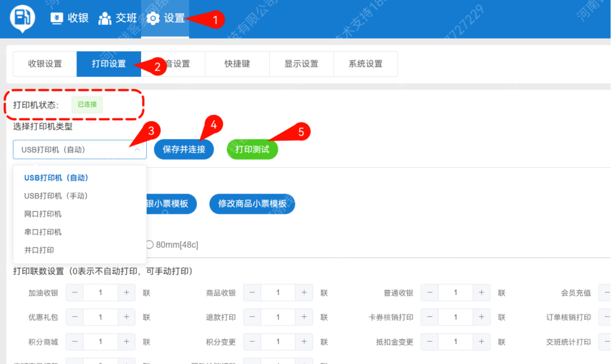Increase 优惠礼包 print copies
This screenshot has height=364, width=611.
point(127,317)
